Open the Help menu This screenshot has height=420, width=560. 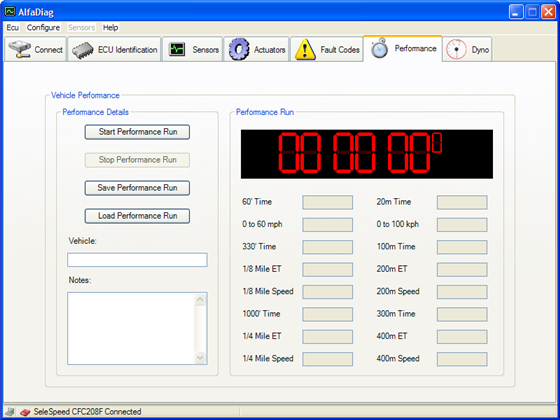coord(110,28)
